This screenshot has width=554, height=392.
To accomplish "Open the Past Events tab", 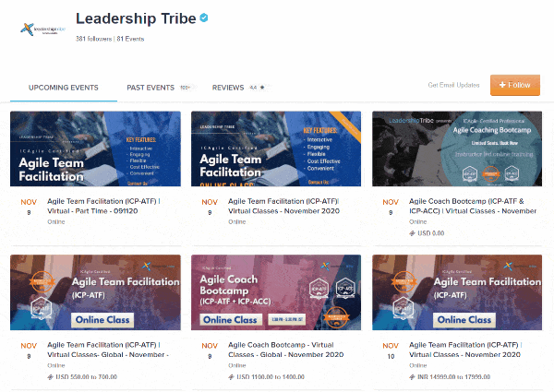I will (x=151, y=87).
